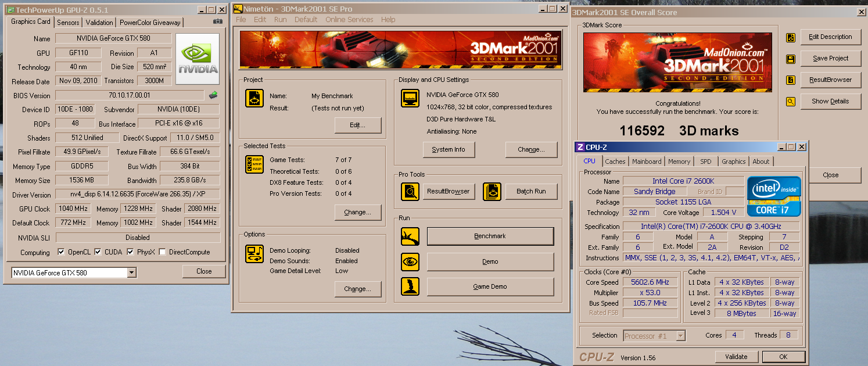Screen dimensions: 868x366
Task: Click the Close button in GPU-Z
Action: coord(204,271)
